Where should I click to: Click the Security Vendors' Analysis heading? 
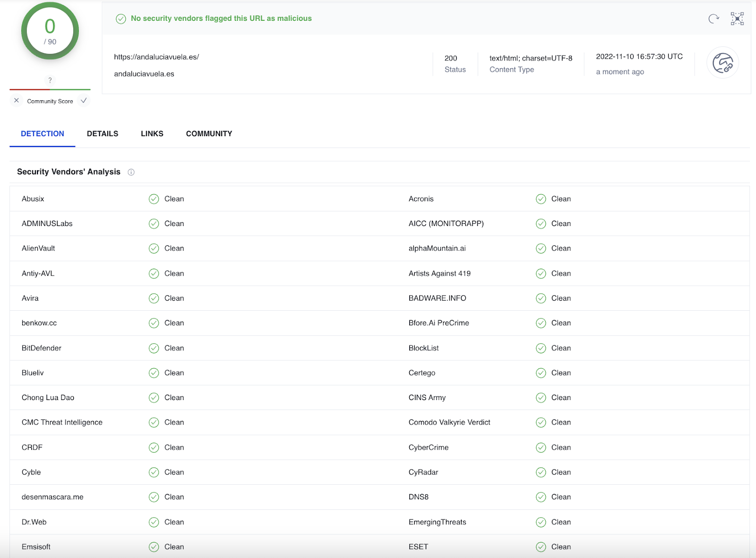point(69,172)
